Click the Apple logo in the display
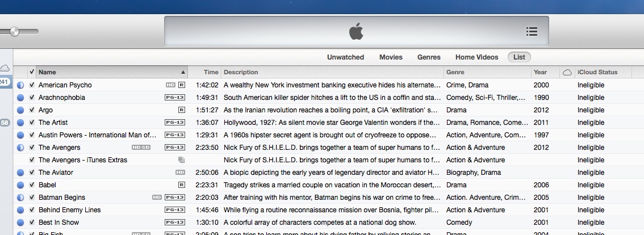 point(356,31)
